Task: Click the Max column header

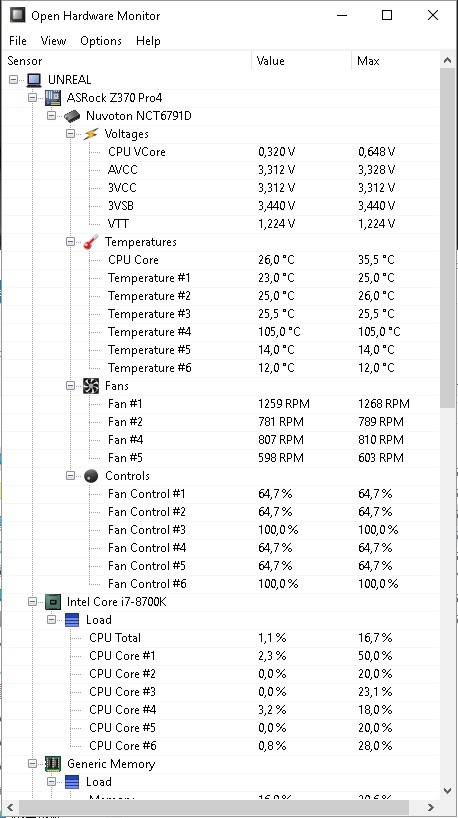Action: pyautogui.click(x=396, y=61)
